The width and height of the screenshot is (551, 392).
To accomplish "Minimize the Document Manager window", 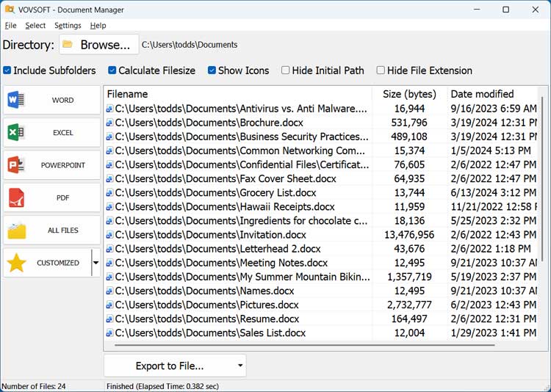I will (477, 10).
